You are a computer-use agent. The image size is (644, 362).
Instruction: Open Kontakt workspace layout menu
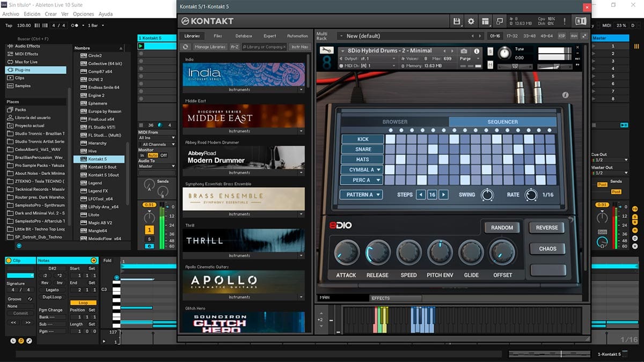pos(486,21)
